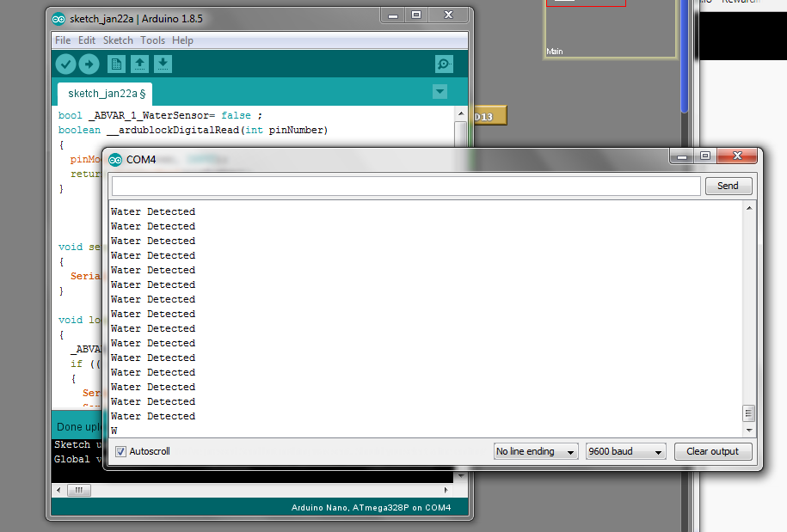
Task: Save the sketch with the Save arrow-down icon
Action: tap(163, 64)
